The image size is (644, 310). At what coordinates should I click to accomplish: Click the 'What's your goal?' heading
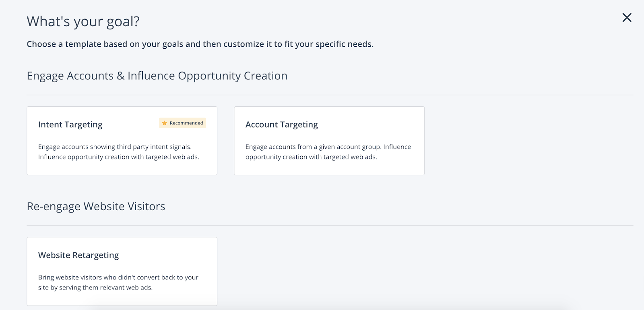(83, 21)
